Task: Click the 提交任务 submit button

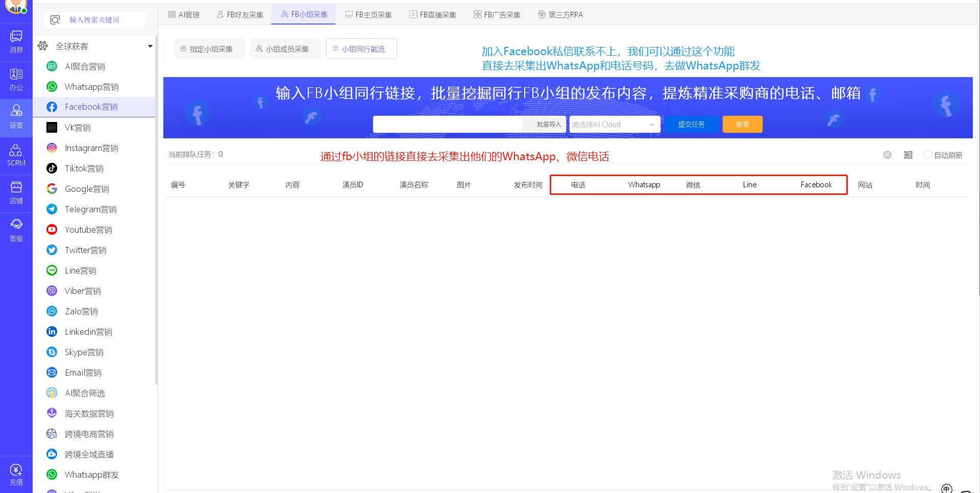Action: tap(691, 124)
